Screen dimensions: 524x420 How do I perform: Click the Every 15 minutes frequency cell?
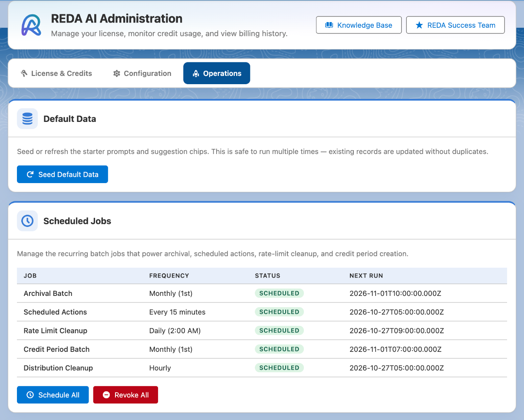click(177, 312)
